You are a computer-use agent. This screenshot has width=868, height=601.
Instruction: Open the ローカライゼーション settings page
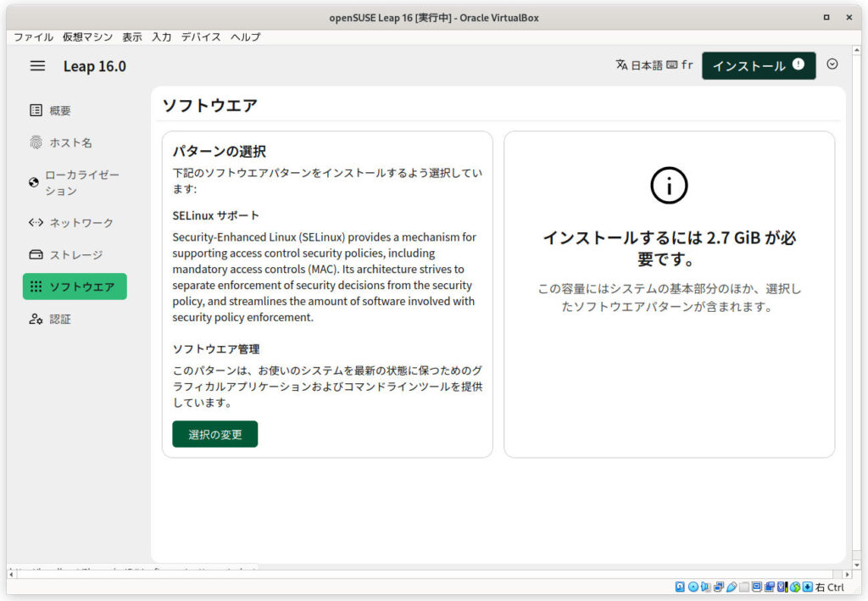tap(75, 182)
